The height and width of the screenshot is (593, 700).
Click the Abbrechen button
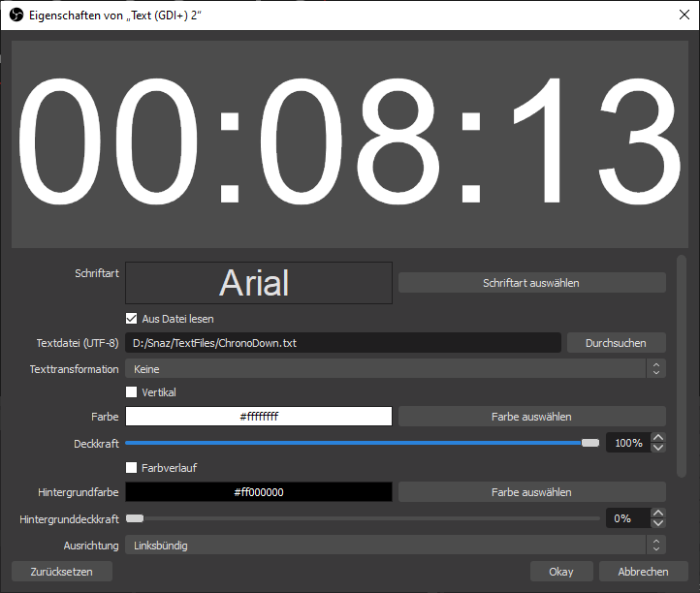click(644, 572)
